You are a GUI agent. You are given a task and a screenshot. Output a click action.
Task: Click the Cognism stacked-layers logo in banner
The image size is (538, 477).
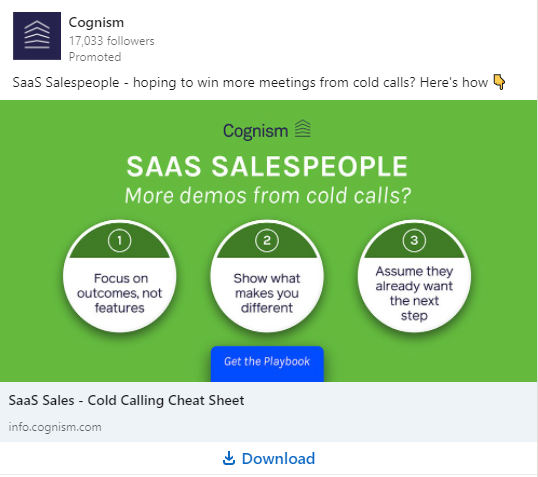click(x=303, y=129)
